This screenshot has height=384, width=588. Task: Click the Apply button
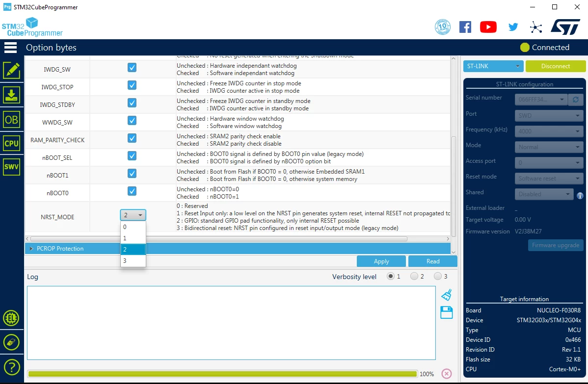(381, 261)
